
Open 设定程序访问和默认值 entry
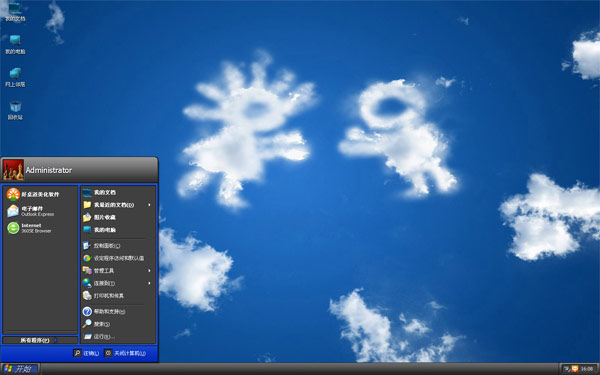(117, 258)
